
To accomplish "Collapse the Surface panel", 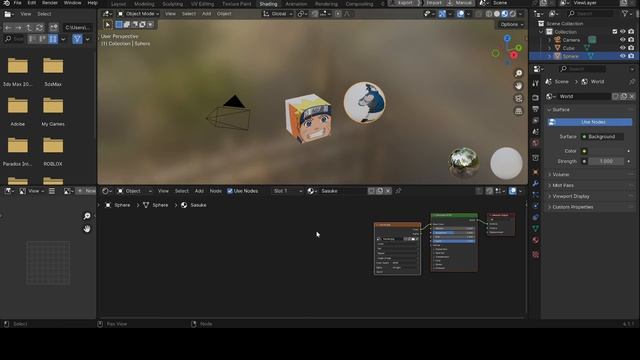I will [560, 110].
